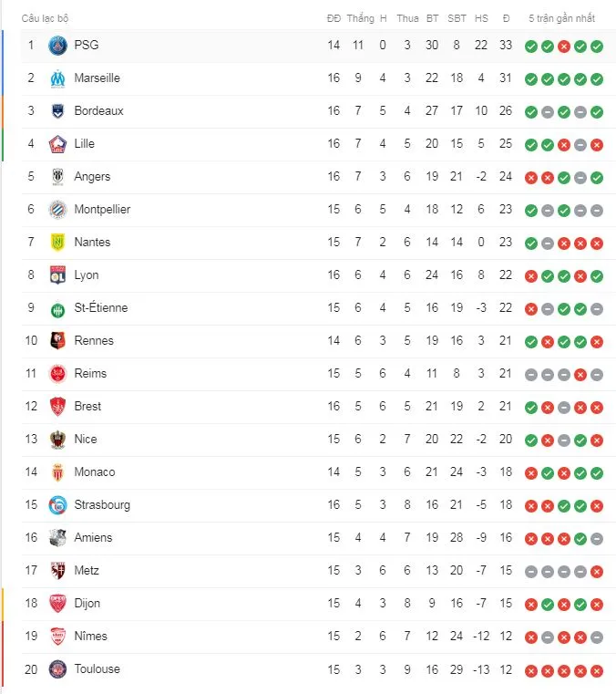Select the Dijon table row name
The image size is (616, 694).
87,603
